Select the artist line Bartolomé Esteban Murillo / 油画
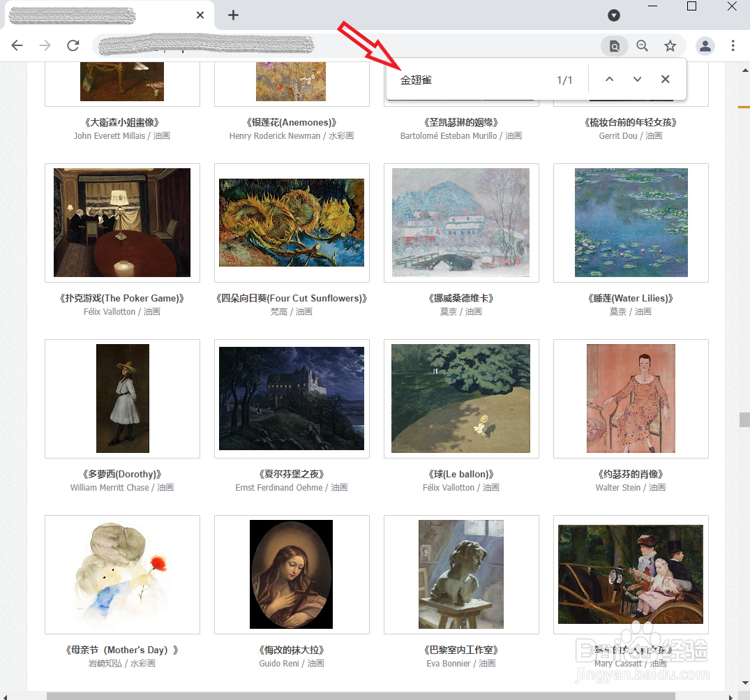Screen dimensions: 750x700 460,136
